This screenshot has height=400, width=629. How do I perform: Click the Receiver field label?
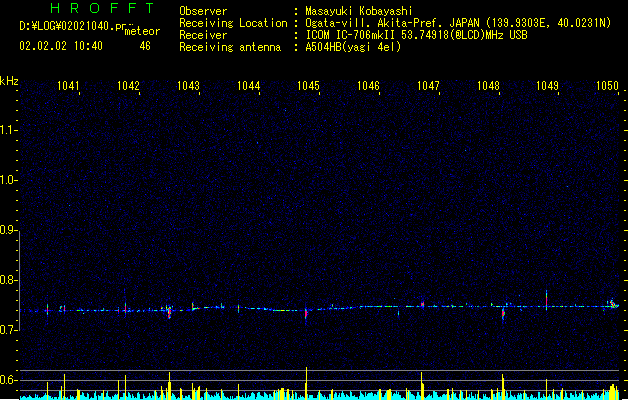point(203,35)
